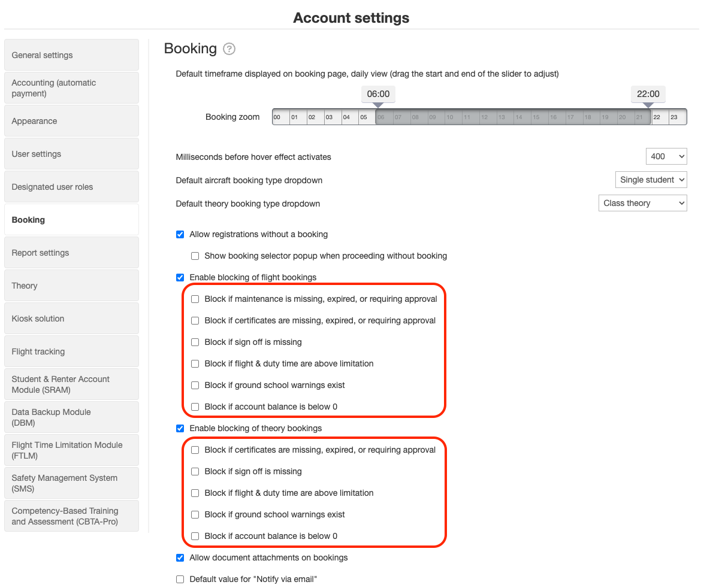Uncheck Allow registrations without a booking
Viewport: 719px width, 588px height.
(180, 234)
